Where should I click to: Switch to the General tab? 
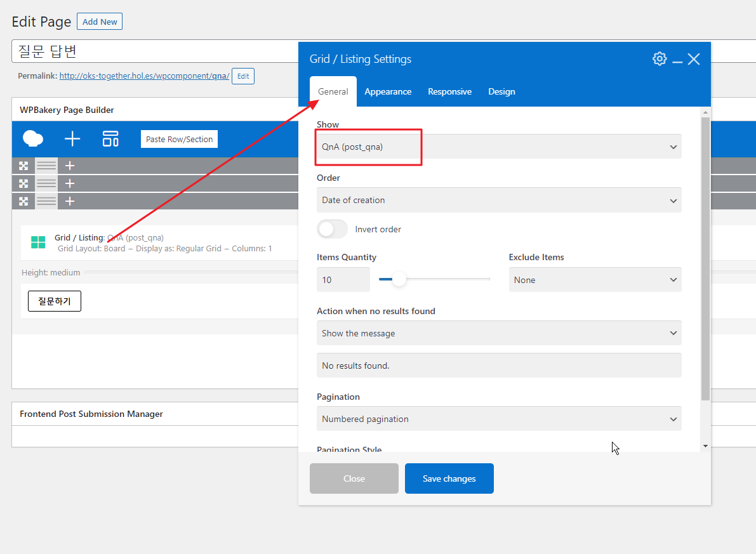(333, 91)
